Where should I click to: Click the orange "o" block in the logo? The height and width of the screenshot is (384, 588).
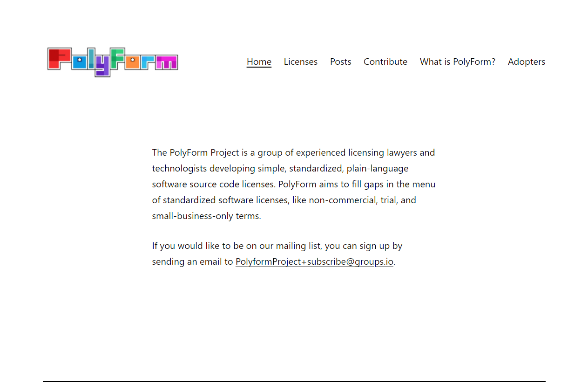click(132, 62)
